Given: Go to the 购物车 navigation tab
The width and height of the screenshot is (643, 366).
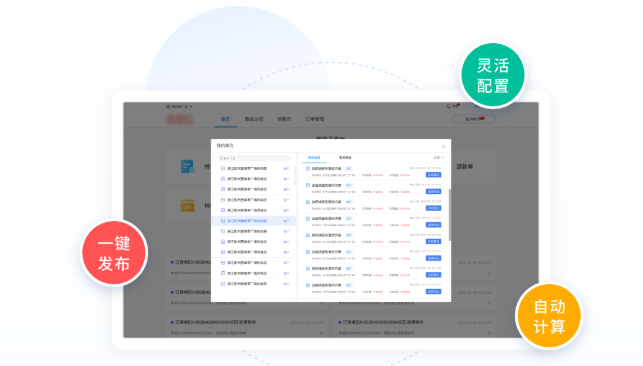Looking at the screenshot, I should pos(284,119).
